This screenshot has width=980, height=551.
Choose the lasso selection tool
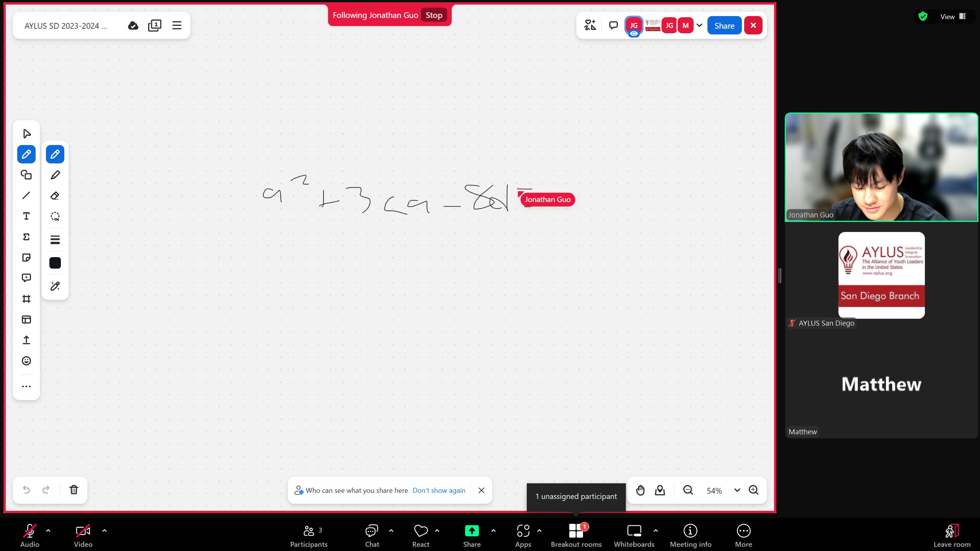click(55, 217)
